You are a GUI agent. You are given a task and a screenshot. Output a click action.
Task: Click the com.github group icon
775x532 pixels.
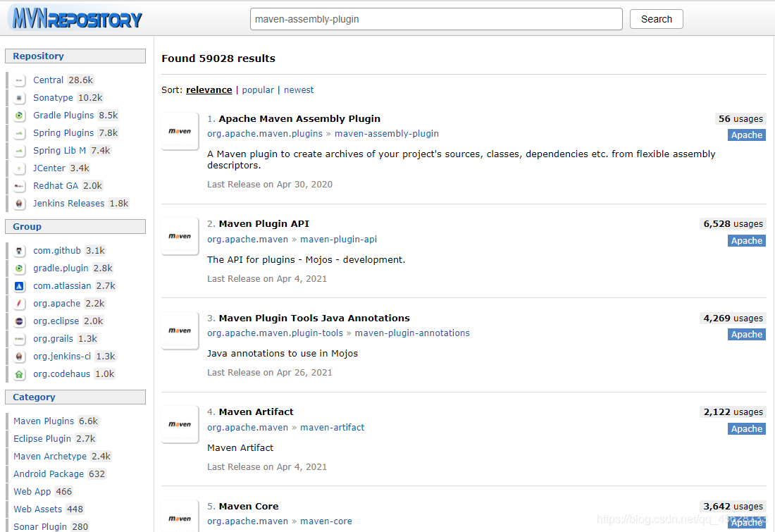coord(19,251)
